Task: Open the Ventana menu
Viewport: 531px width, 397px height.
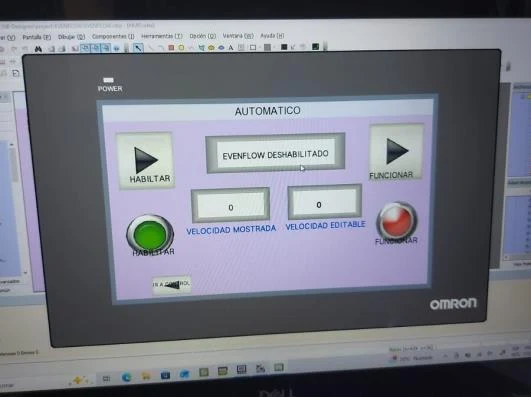Action: pyautogui.click(x=238, y=36)
